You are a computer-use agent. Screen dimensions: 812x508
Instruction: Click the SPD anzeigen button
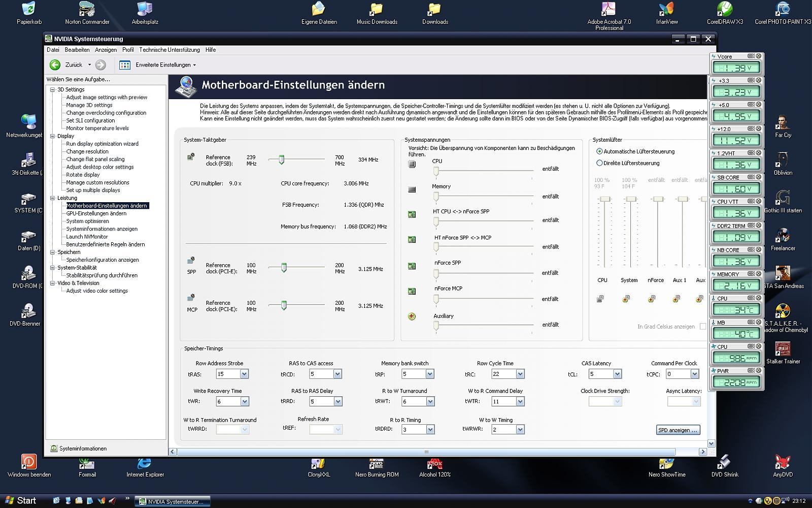click(x=678, y=430)
